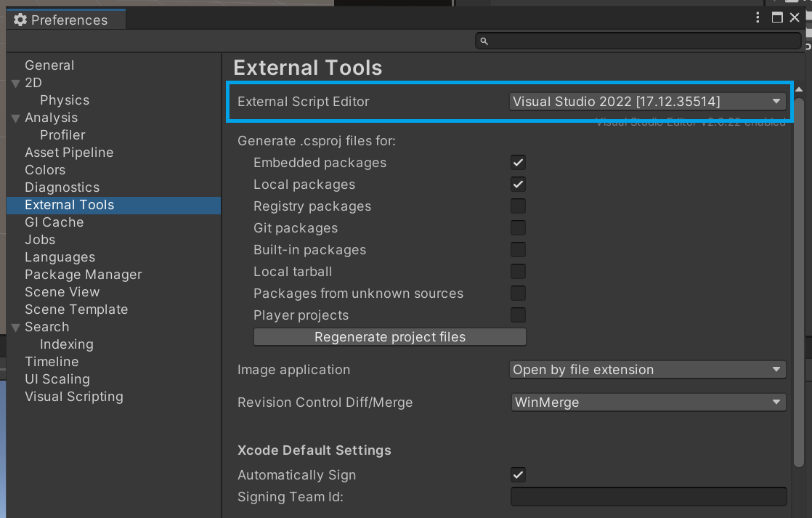Click Regenerate project files button

[390, 337]
